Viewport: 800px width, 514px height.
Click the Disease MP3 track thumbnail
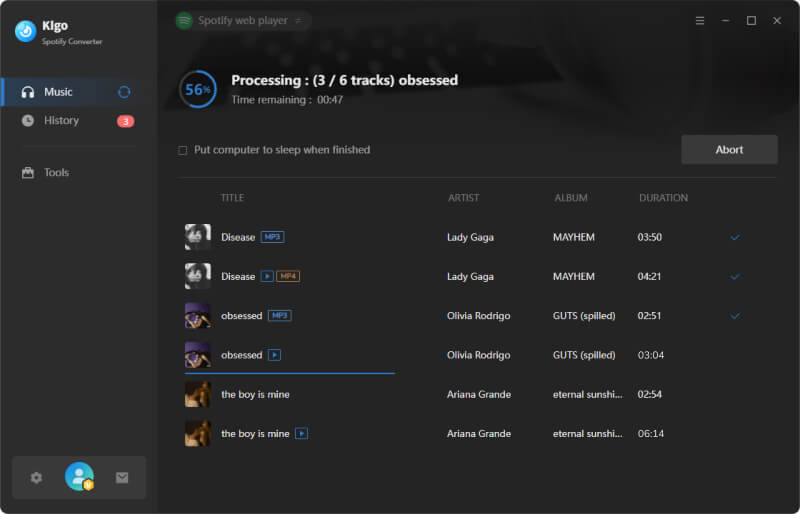click(x=197, y=237)
